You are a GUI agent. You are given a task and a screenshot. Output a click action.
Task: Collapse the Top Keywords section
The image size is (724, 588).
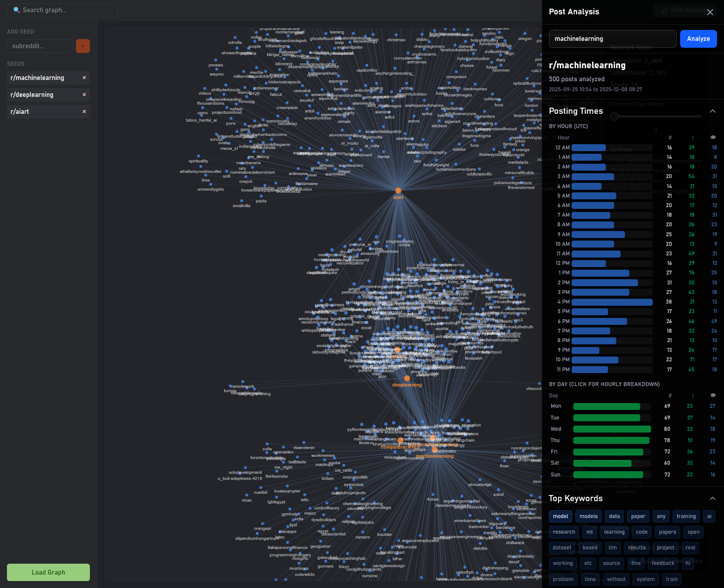point(713,499)
